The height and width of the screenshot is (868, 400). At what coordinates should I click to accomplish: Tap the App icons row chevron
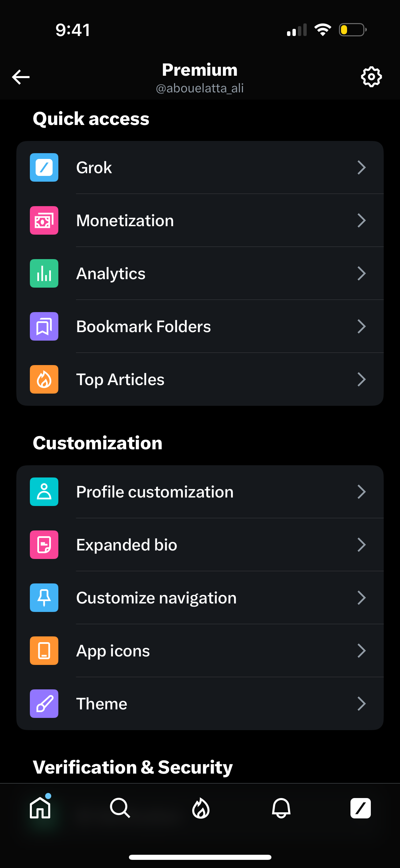tap(362, 651)
